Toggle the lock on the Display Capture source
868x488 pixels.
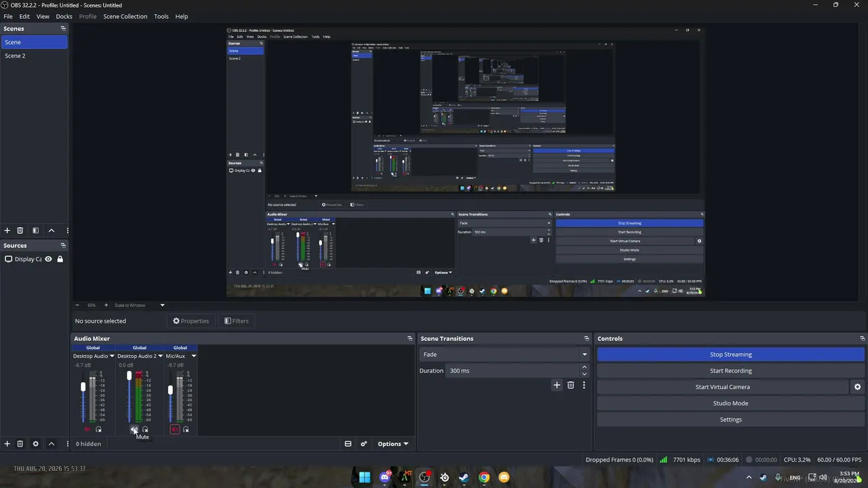tap(60, 259)
